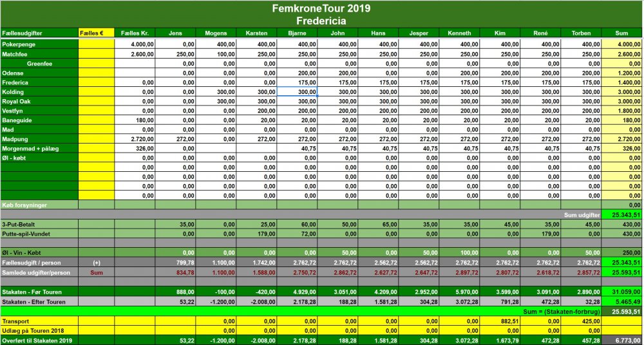Image resolution: width=644 pixels, height=345 pixels.
Task: Select Stakaten Før Touren total 31.059,00
Action: coord(622,292)
